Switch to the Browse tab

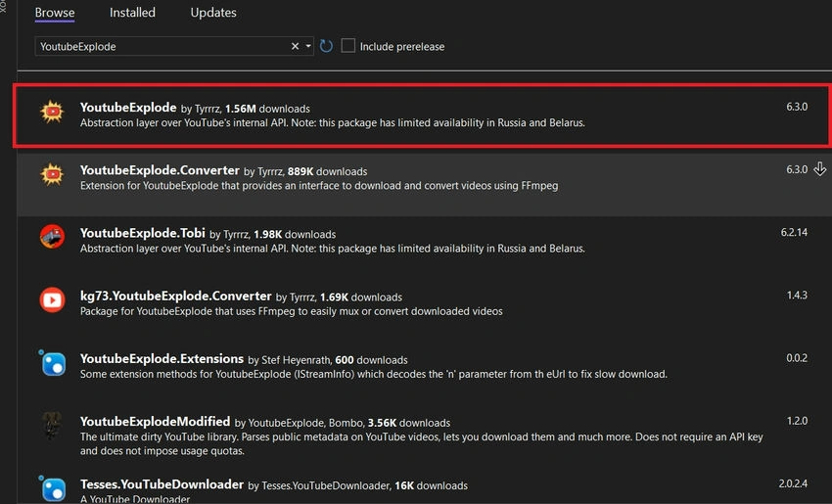[x=55, y=12]
